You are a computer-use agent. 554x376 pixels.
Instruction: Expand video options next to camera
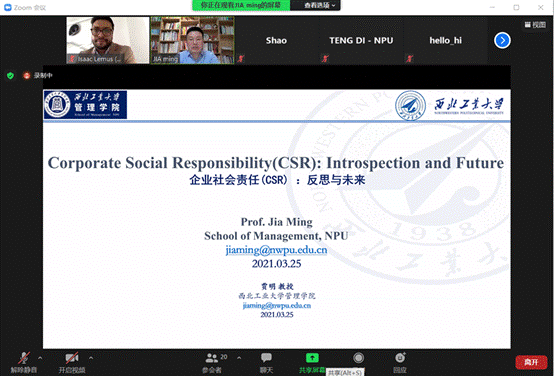coord(91,358)
